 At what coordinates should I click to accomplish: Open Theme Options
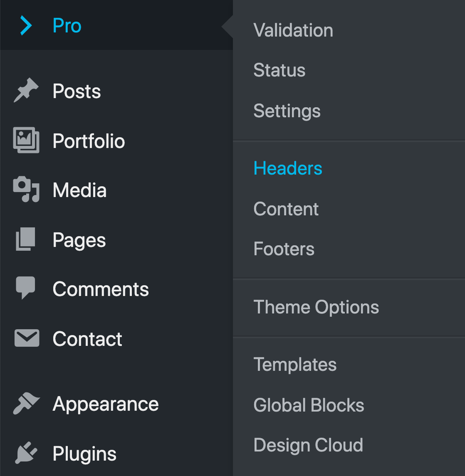(316, 307)
